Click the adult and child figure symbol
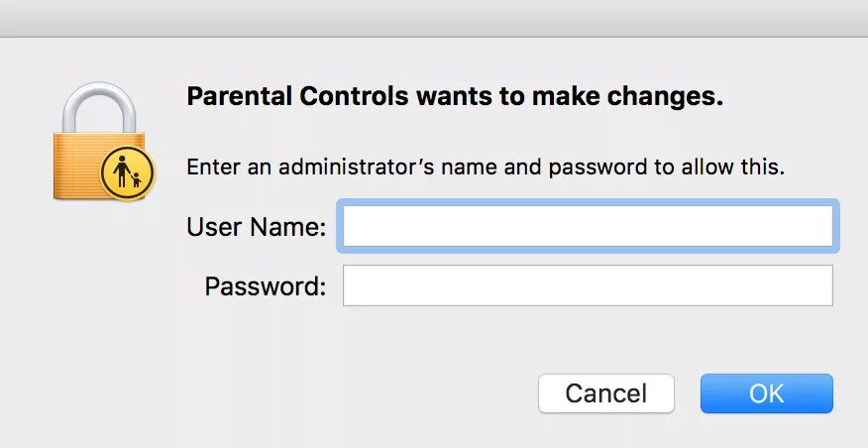868x448 pixels. click(x=126, y=173)
